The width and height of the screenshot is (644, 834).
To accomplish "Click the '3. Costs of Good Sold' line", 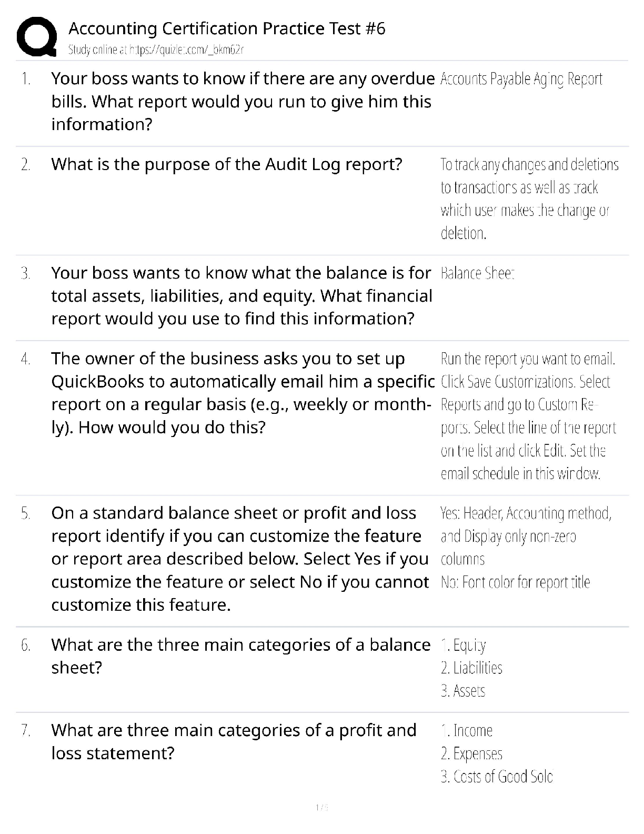I will [x=497, y=777].
